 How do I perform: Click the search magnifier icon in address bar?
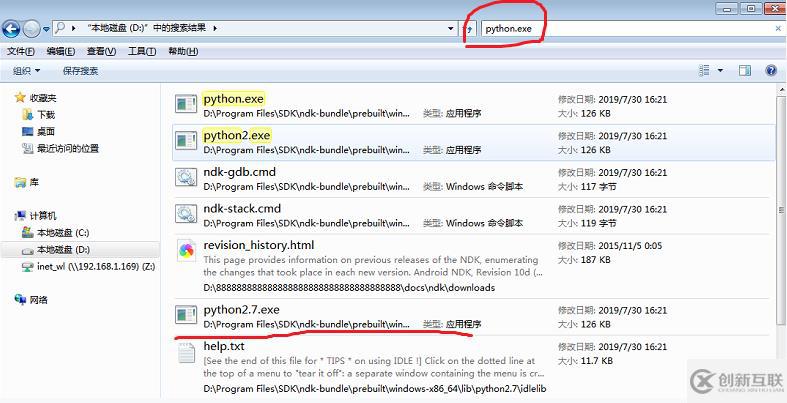[x=60, y=28]
